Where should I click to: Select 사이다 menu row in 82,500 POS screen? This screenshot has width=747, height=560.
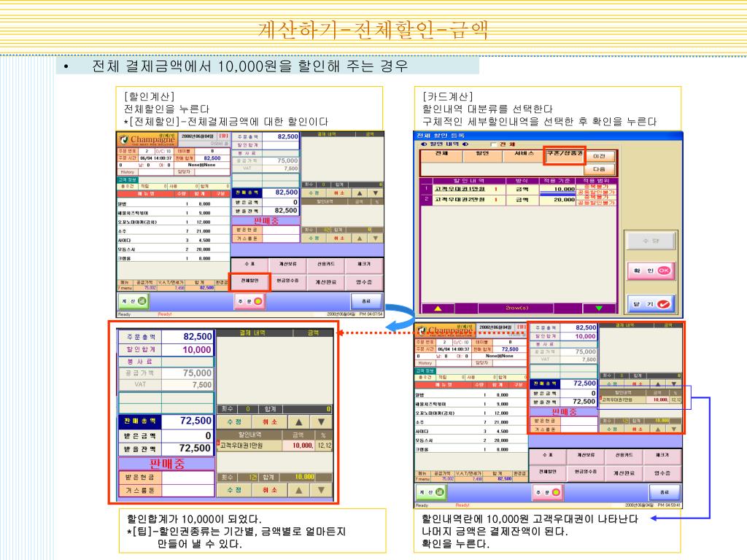(174, 240)
